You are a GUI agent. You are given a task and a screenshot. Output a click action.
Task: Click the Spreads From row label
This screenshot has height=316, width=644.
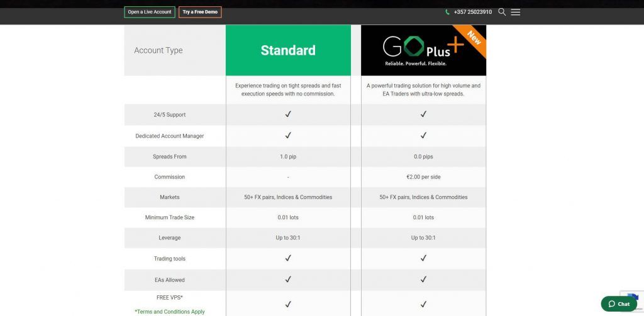[x=170, y=156]
